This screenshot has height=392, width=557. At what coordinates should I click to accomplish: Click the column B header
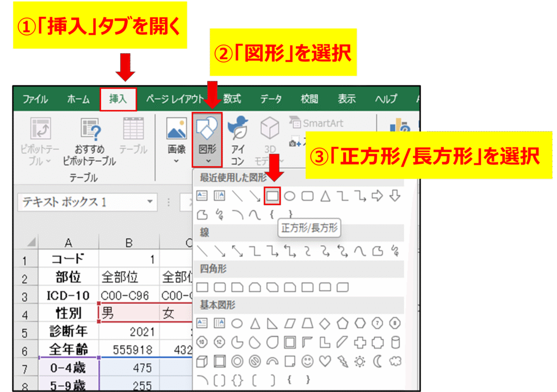pyautogui.click(x=128, y=243)
